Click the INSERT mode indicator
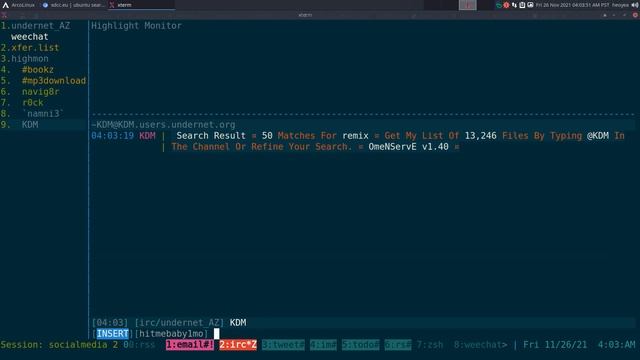The image size is (640, 360). click(x=113, y=334)
